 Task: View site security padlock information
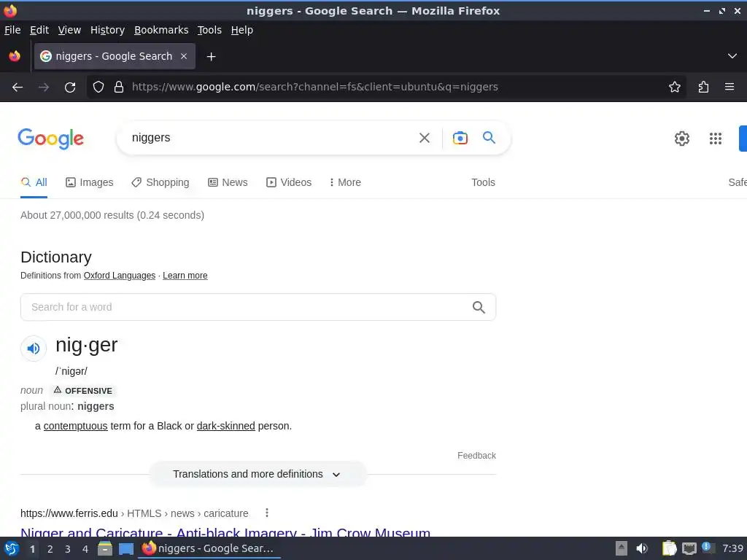click(119, 87)
